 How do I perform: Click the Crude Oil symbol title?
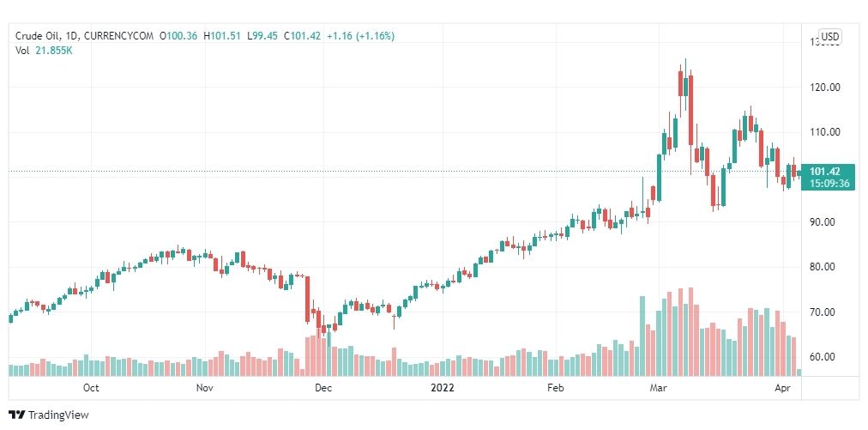(32, 36)
